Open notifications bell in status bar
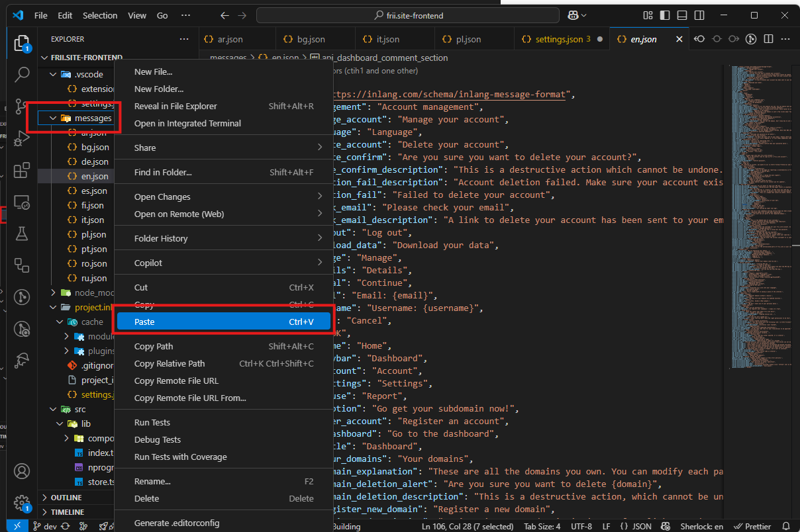Viewport: 800px width, 532px height. pos(786,527)
